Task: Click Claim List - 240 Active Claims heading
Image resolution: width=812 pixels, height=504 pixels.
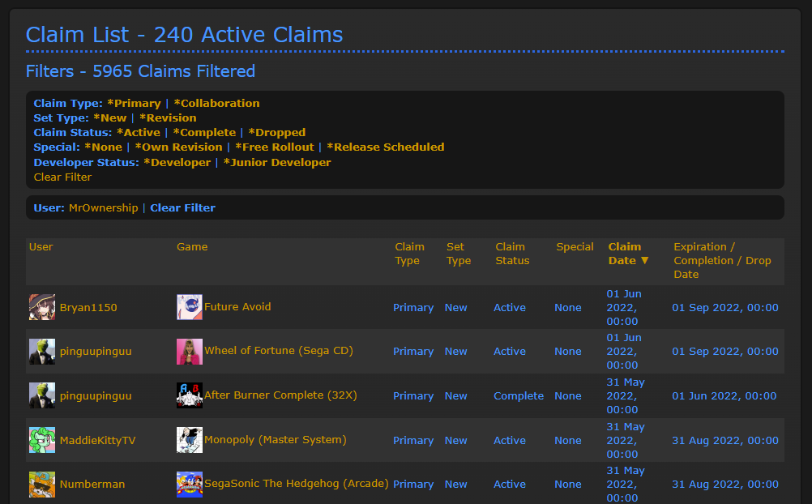Action: tap(184, 35)
